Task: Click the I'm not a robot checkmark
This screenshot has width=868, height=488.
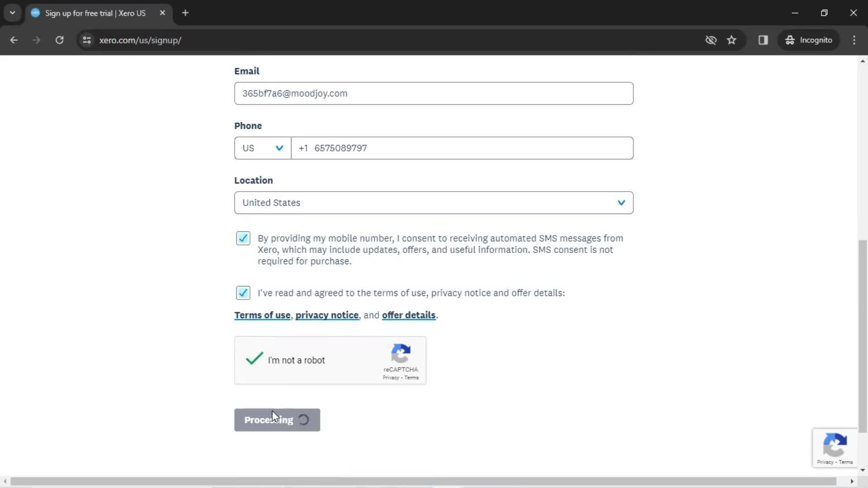Action: (254, 359)
